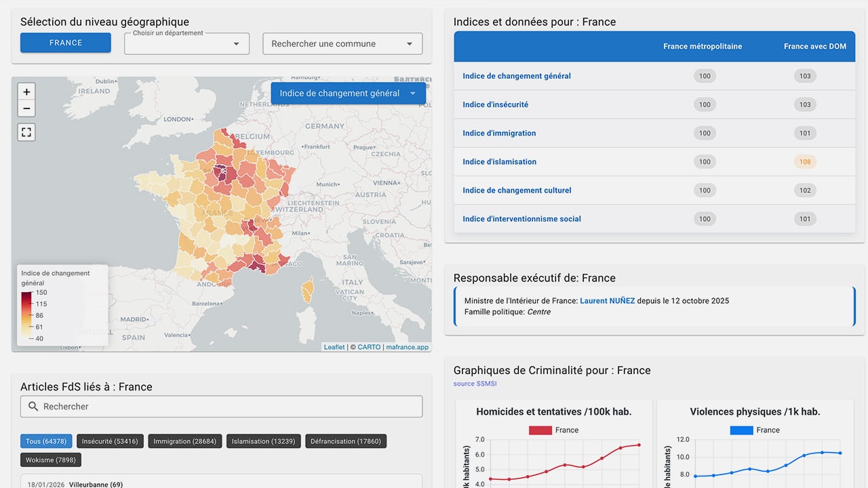Expand the "Rechercher une commune" selector

click(342, 43)
